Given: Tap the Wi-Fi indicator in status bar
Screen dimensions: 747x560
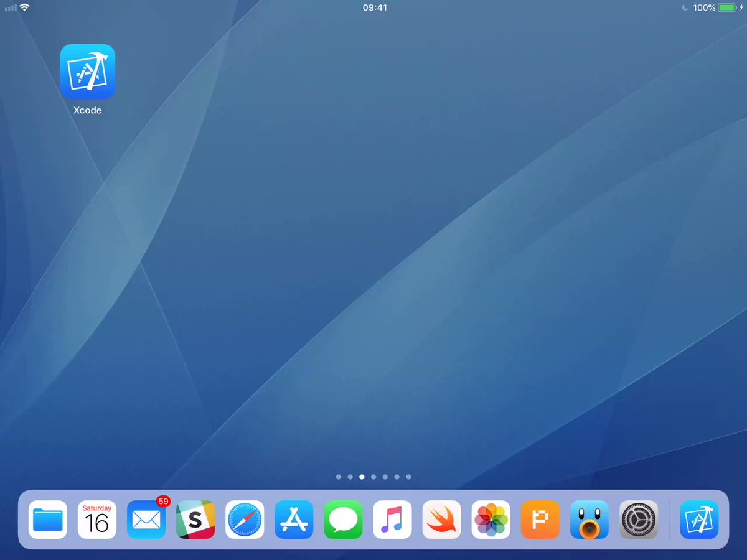Looking at the screenshot, I should tap(24, 7).
